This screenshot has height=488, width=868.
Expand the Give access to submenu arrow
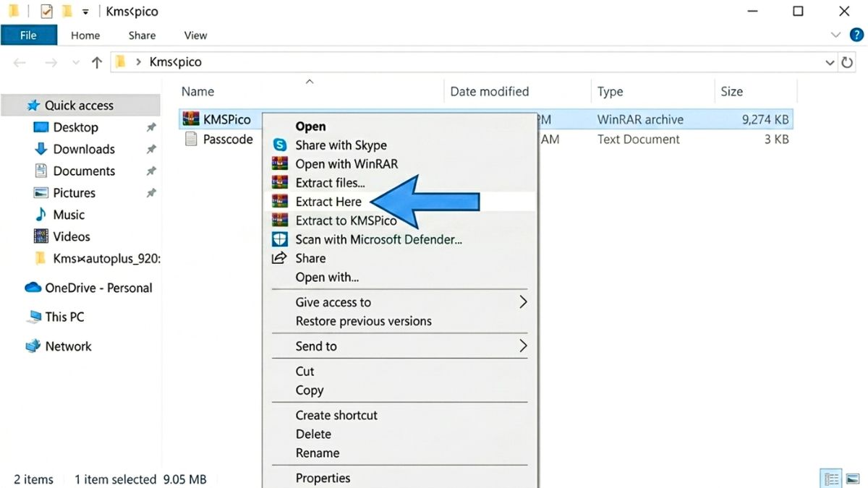(x=523, y=302)
